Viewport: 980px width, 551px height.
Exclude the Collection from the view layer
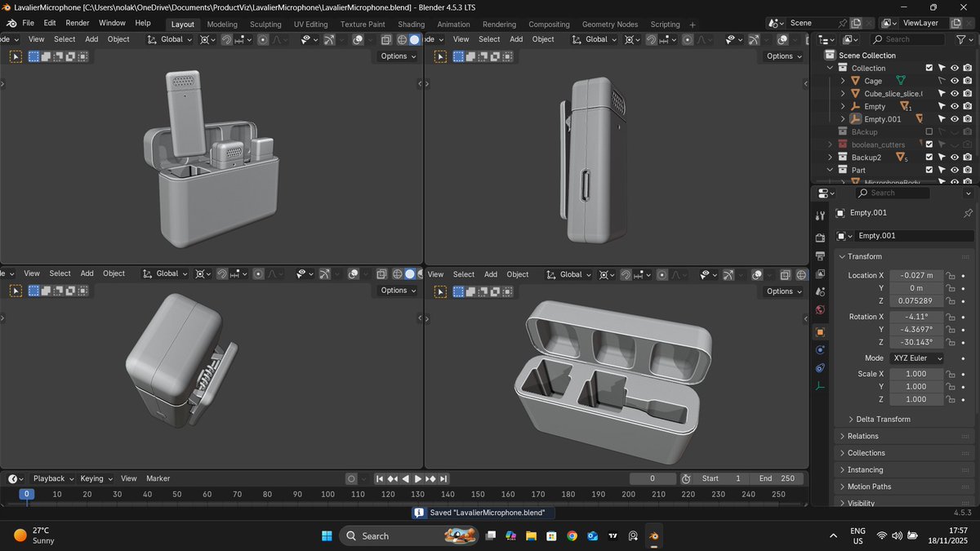click(x=929, y=69)
